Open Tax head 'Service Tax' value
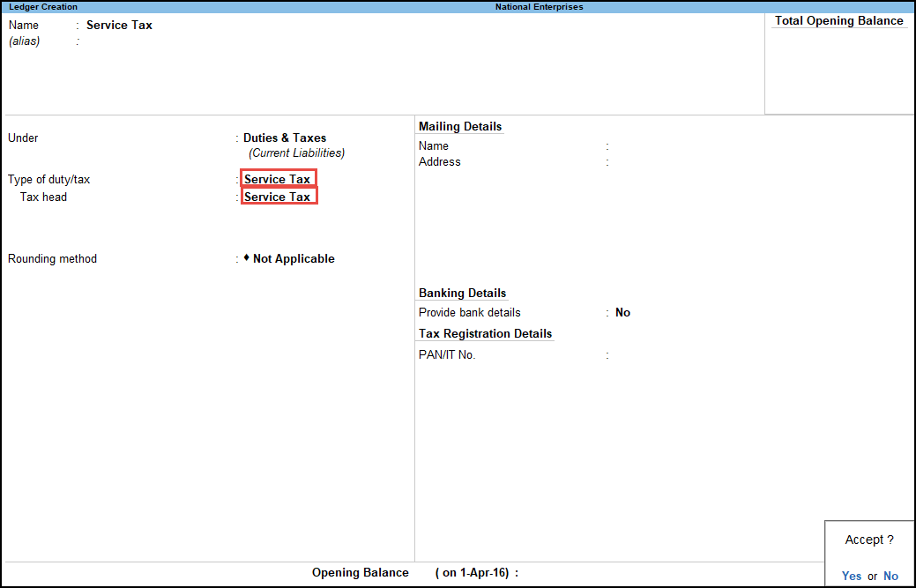Screen dimensions: 916x588 [x=279, y=197]
